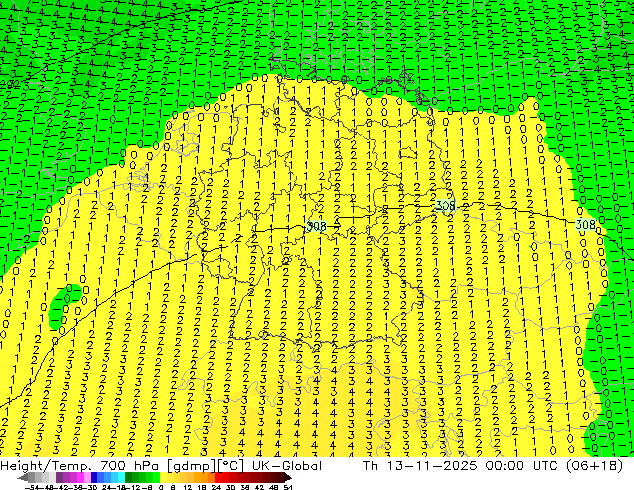
Task: Click the far-right '308' contour label near map edge
Action: [585, 224]
